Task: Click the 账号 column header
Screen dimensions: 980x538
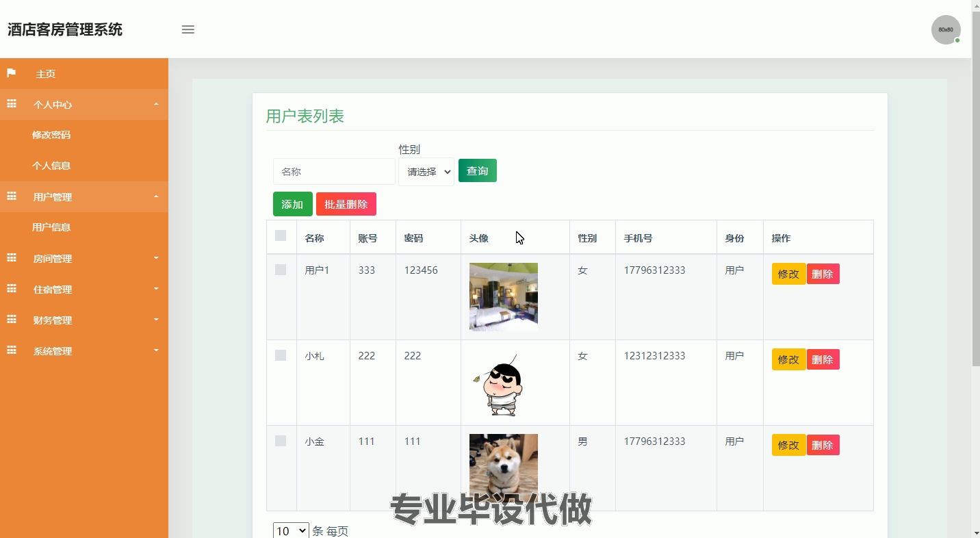Action: [368, 238]
